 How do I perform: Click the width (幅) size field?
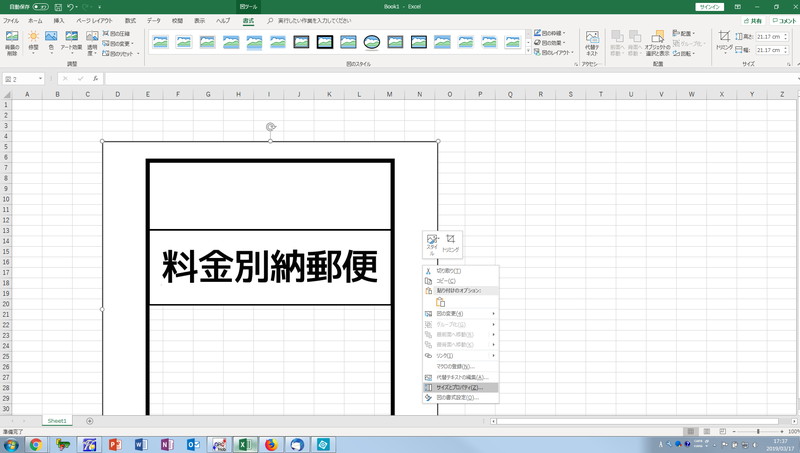tap(769, 50)
